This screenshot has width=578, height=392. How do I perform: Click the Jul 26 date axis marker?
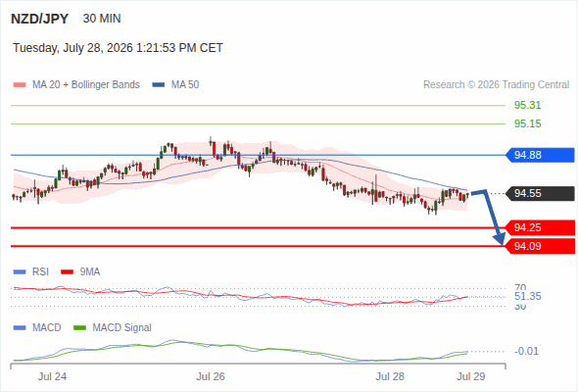[211, 376]
